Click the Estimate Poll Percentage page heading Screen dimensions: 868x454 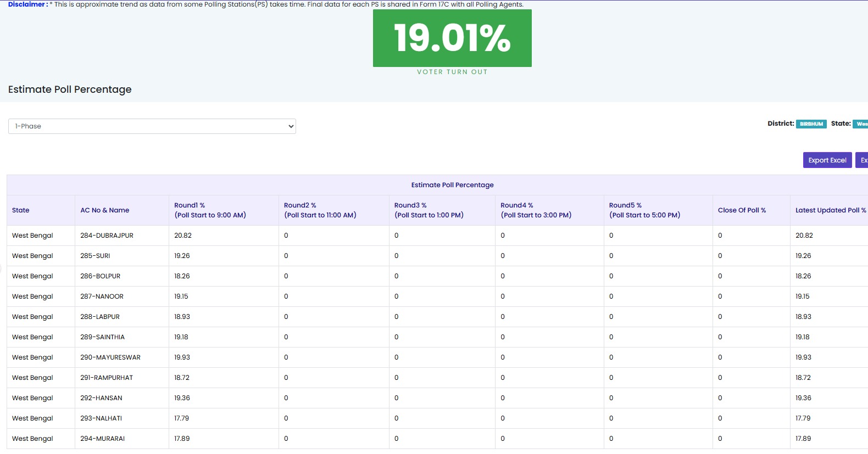click(70, 89)
